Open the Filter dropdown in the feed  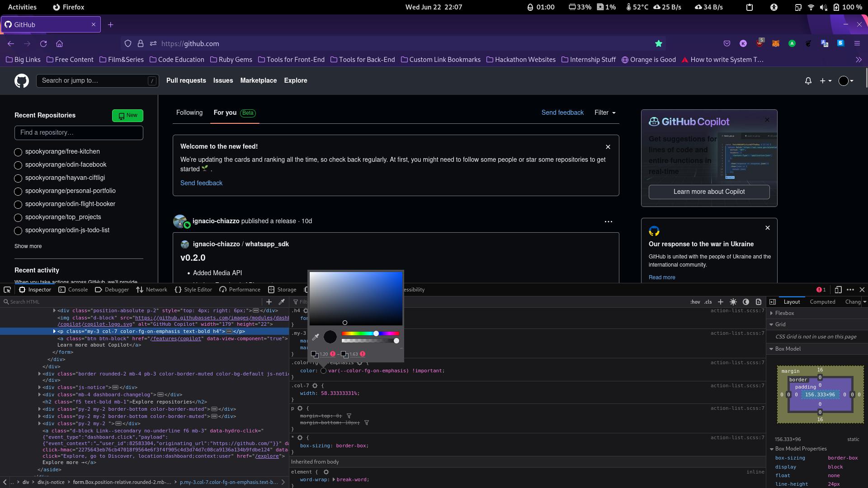click(x=605, y=113)
